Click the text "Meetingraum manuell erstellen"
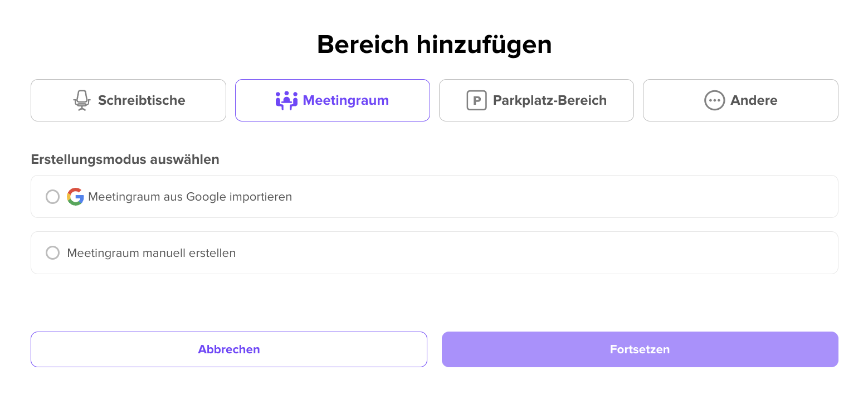Viewport: 868px width, 399px height. point(152,253)
